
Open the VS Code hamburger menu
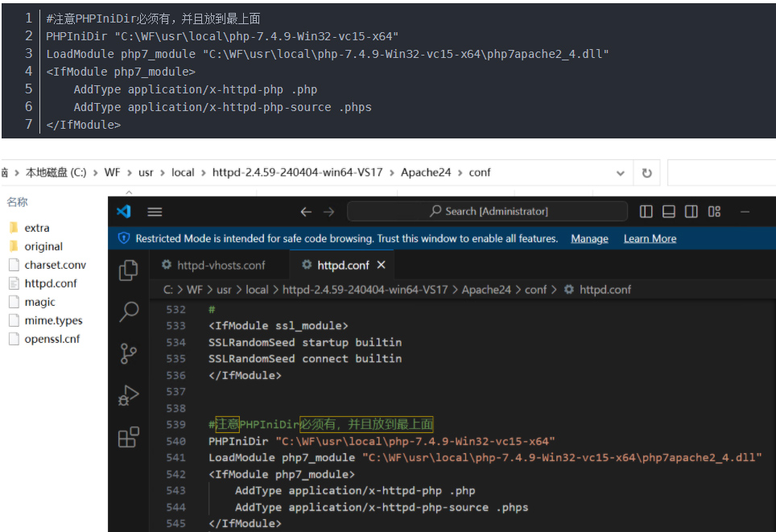tap(155, 212)
